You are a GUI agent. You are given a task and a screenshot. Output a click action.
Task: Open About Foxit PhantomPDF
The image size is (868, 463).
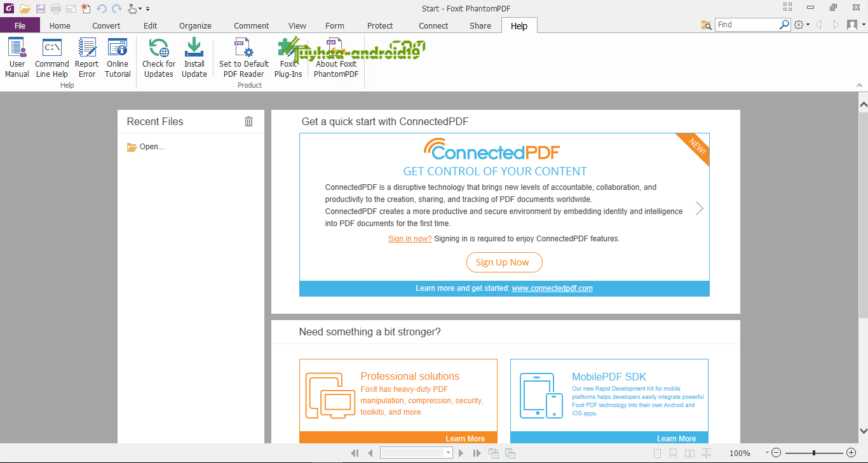(x=336, y=58)
